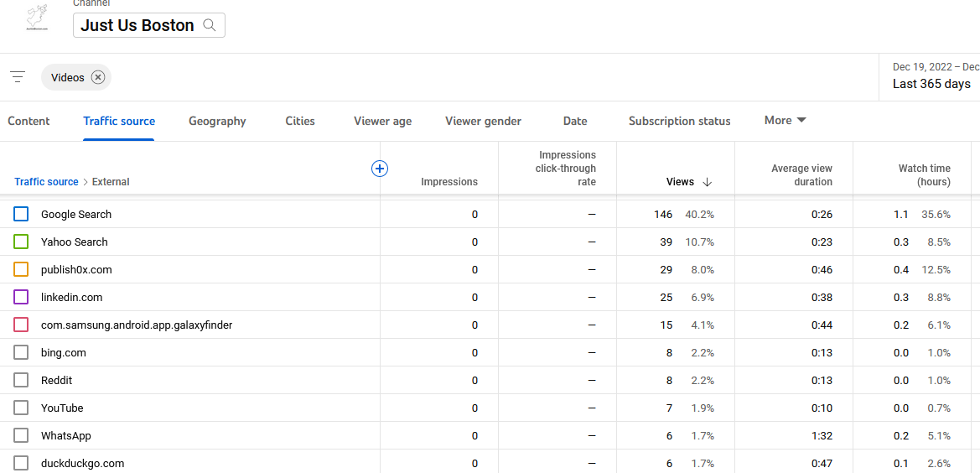Toggle the Google Search checkbox
Image resolution: width=980 pixels, height=473 pixels.
[x=21, y=215]
